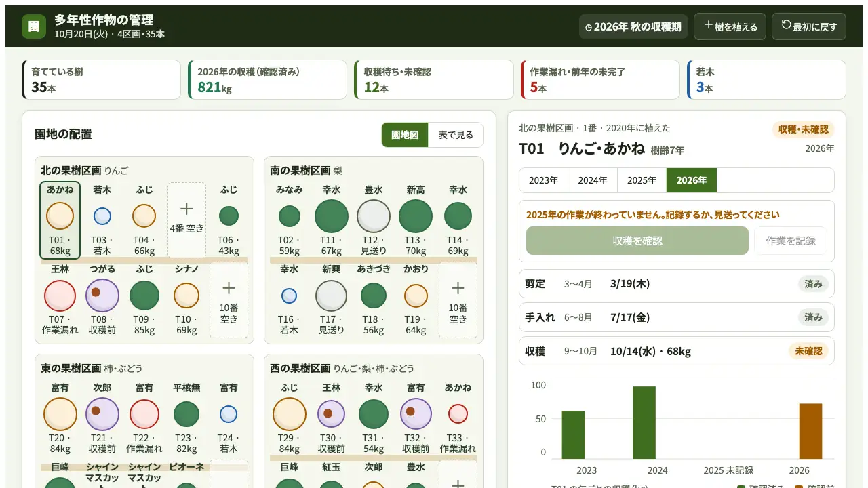The height and width of the screenshot is (488, 868).
Task: Select tree T11 幸水 67kg
Action: [x=332, y=220]
